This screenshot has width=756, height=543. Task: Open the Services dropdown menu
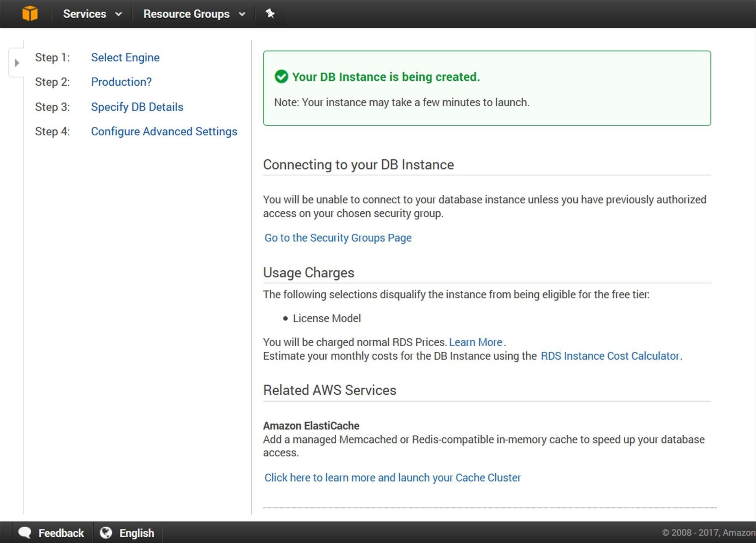click(93, 14)
